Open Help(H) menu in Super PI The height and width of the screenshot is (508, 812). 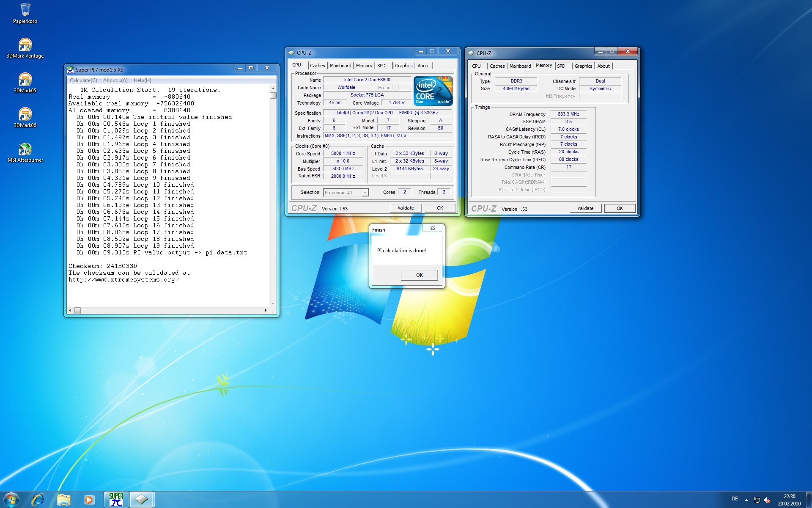click(x=142, y=80)
